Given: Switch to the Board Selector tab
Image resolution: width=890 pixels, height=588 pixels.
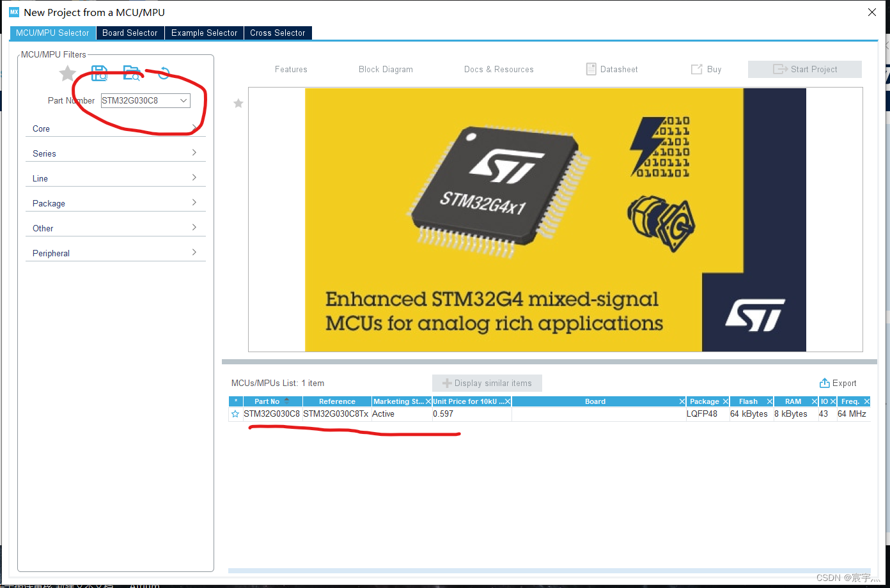Looking at the screenshot, I should tap(130, 33).
